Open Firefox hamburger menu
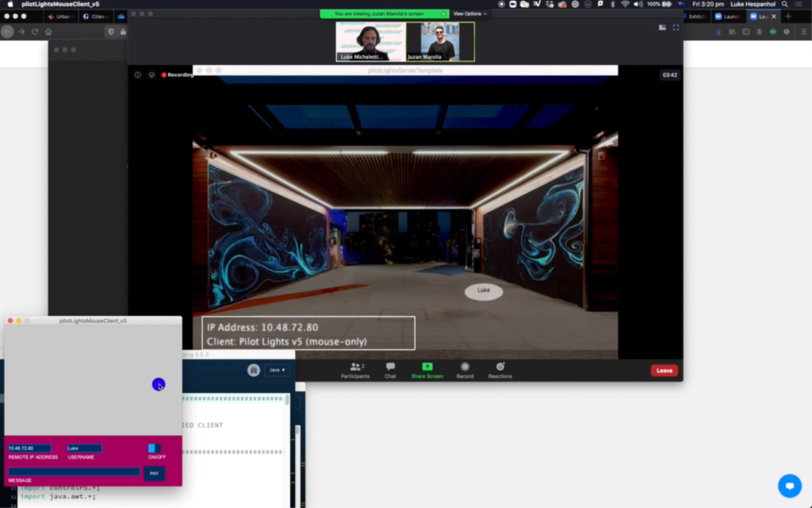 804,32
